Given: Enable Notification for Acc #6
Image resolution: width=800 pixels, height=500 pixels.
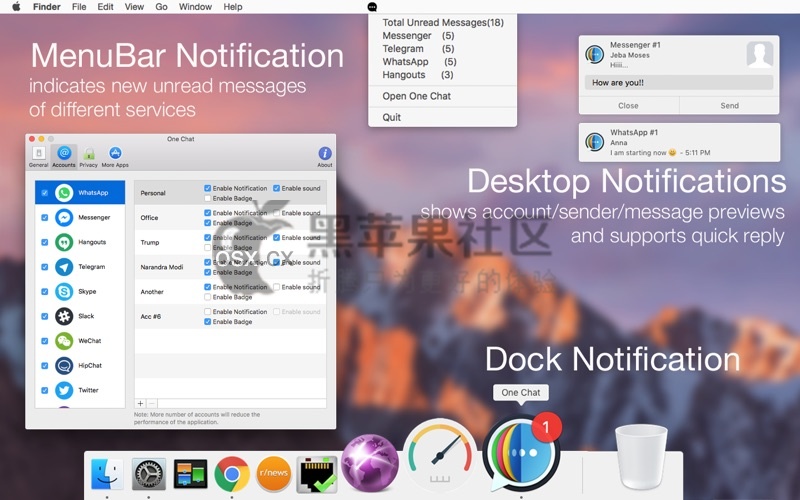Looking at the screenshot, I should pyautogui.click(x=208, y=312).
